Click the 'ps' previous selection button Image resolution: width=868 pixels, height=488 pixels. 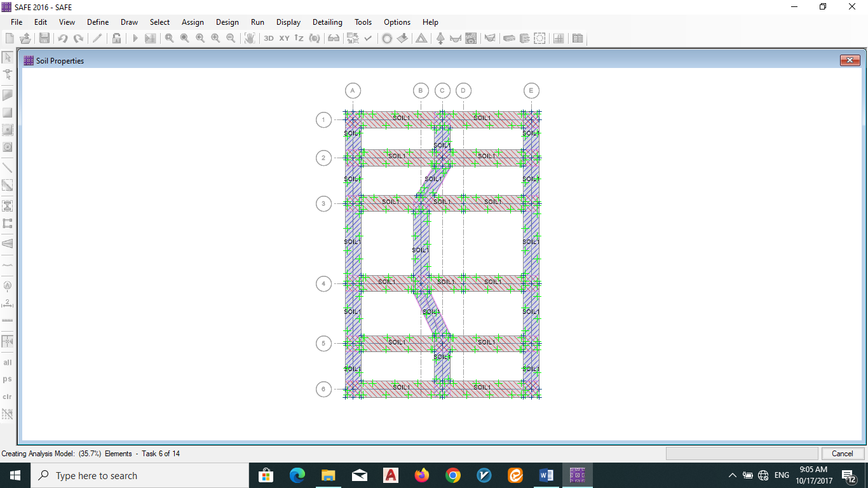coord(8,379)
